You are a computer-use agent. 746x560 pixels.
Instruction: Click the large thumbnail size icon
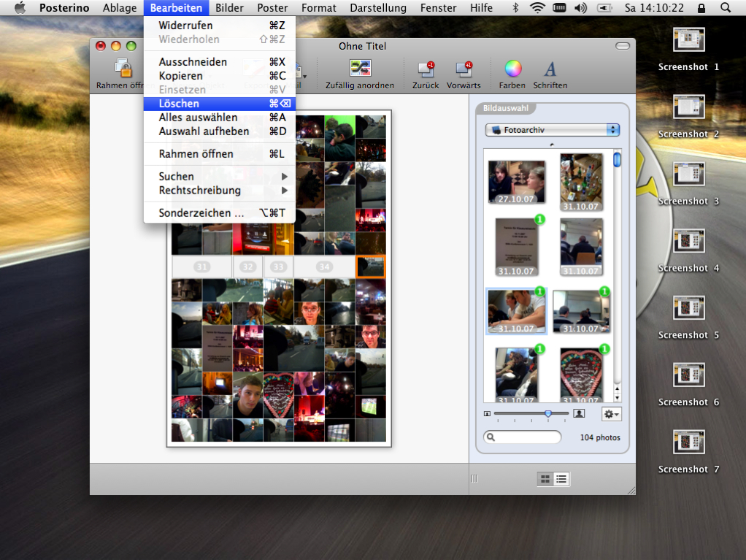coord(579,413)
